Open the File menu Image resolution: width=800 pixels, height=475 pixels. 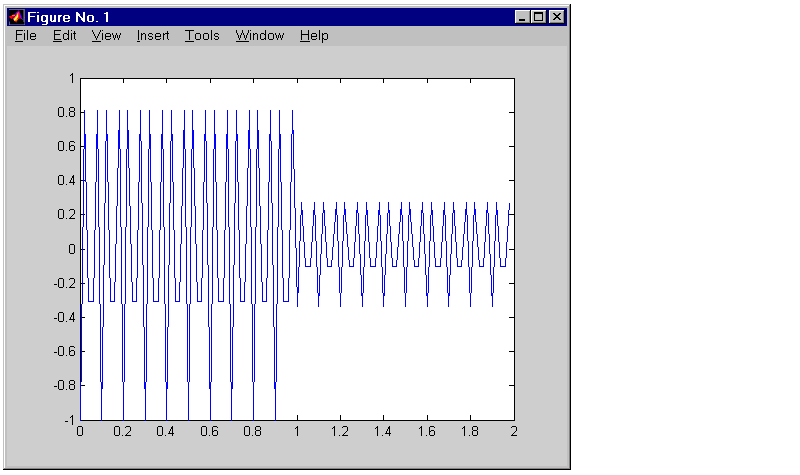click(26, 36)
